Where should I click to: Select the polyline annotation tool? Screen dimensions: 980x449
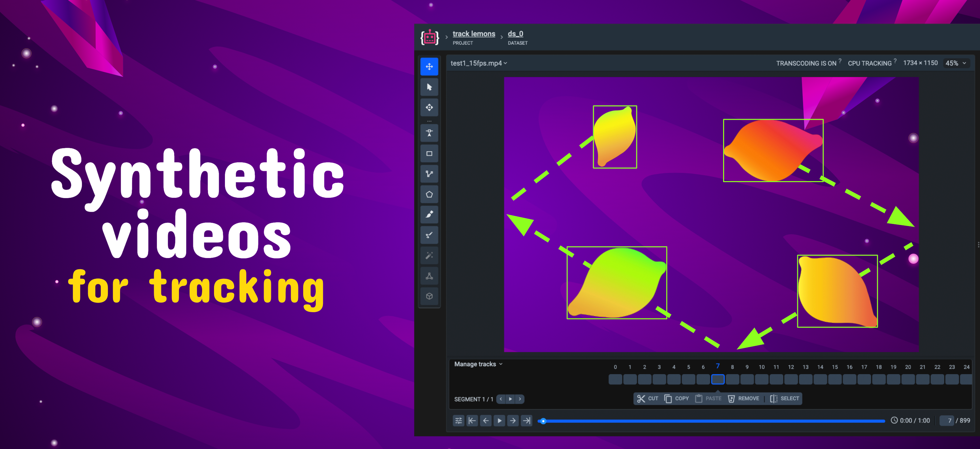pos(429,174)
